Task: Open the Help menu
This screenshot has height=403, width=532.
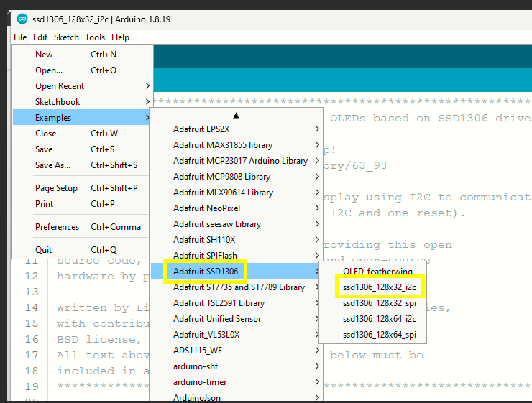Action: pos(121,37)
